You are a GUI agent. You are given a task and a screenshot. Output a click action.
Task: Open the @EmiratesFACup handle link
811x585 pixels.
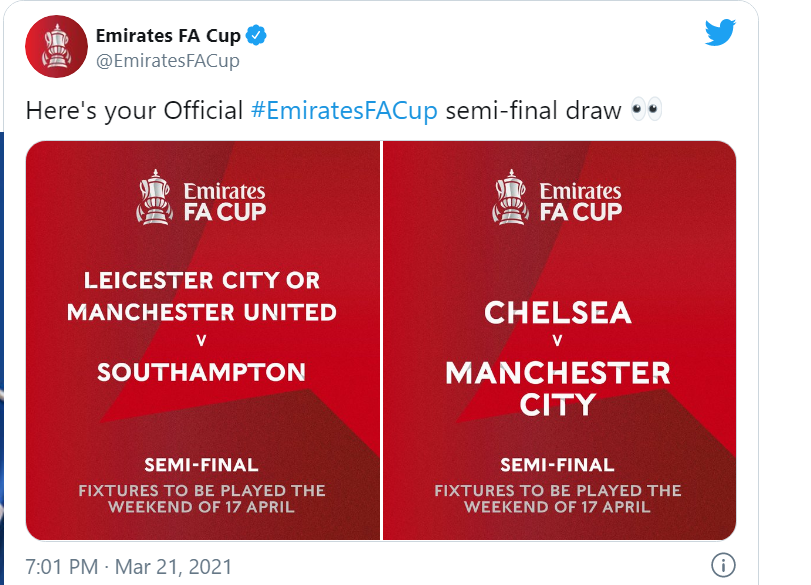pyautogui.click(x=168, y=61)
